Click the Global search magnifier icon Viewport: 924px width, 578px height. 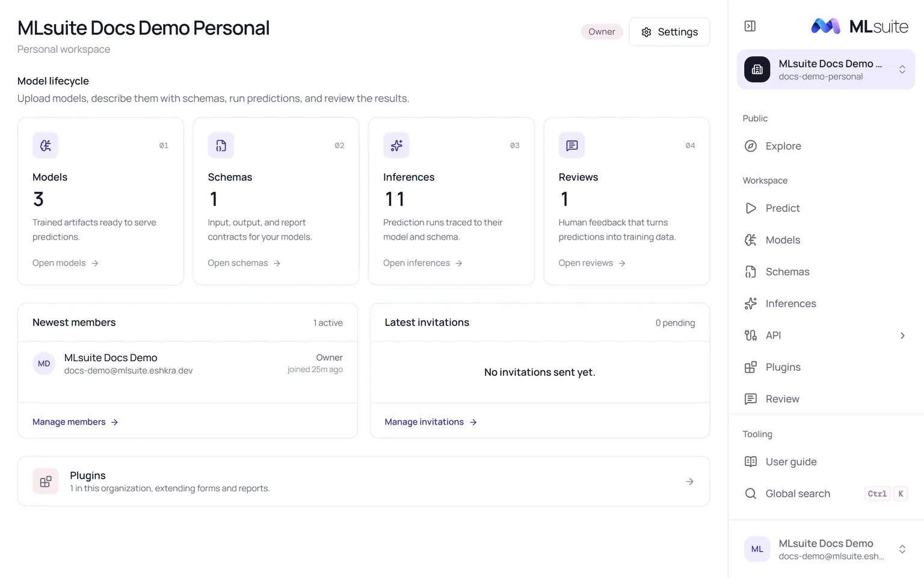pos(751,494)
